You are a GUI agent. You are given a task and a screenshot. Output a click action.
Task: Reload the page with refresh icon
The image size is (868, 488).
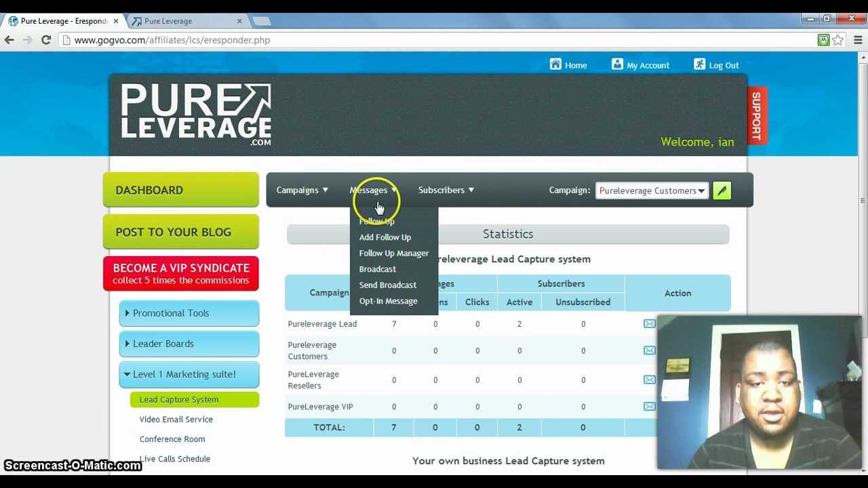tap(46, 40)
